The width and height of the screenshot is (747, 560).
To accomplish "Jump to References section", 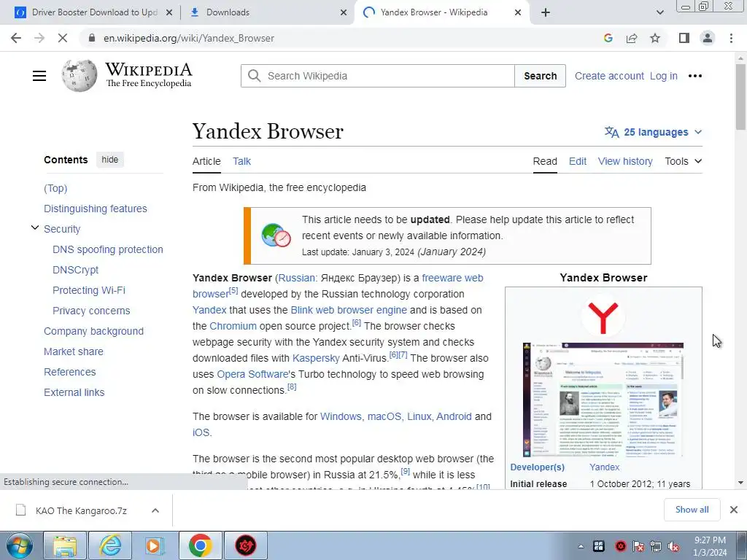I will click(69, 373).
